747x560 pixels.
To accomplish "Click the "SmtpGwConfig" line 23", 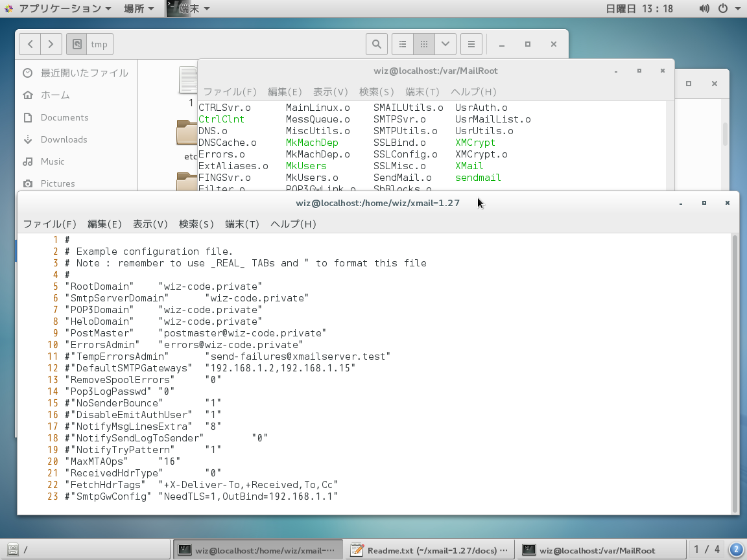I will pyautogui.click(x=202, y=496).
